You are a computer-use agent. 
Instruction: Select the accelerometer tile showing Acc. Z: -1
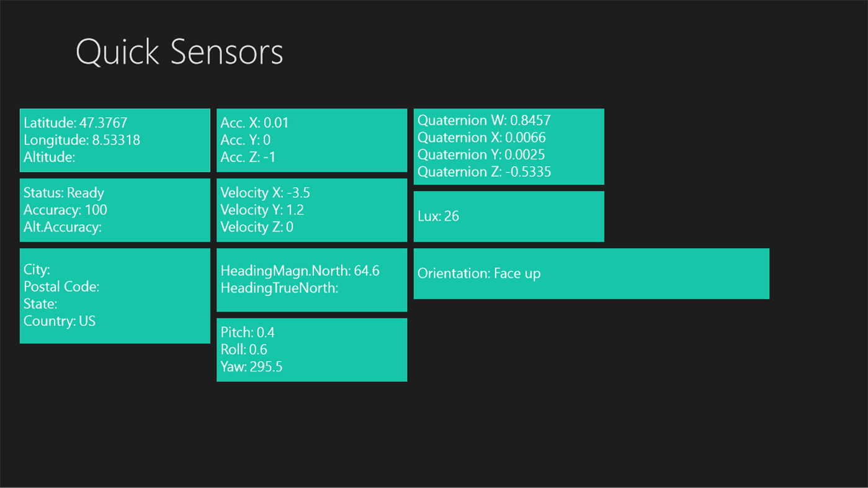coord(311,140)
